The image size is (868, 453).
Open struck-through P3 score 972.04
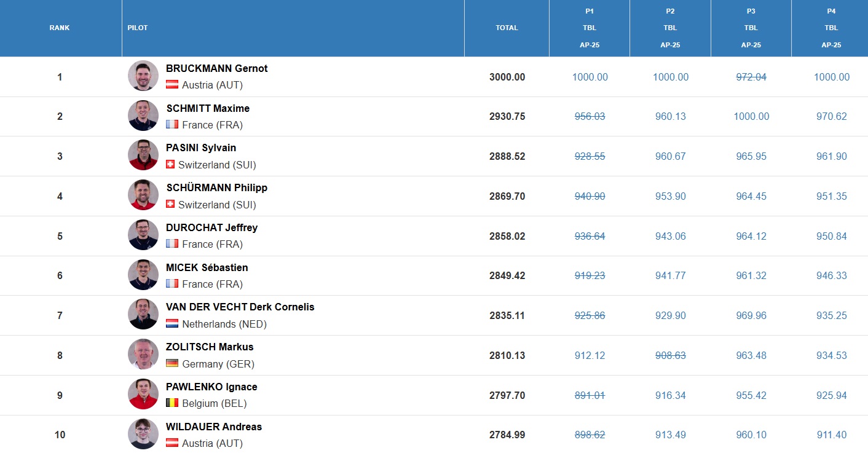[751, 77]
